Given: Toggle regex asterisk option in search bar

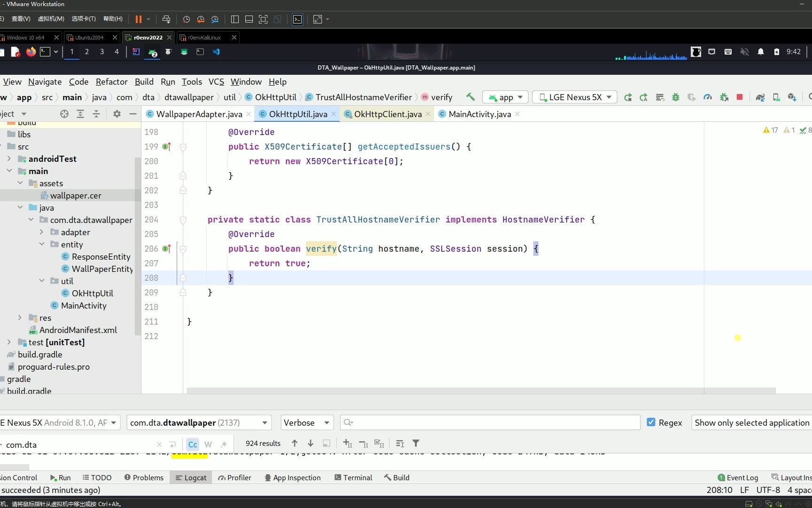Looking at the screenshot, I should click(x=224, y=444).
